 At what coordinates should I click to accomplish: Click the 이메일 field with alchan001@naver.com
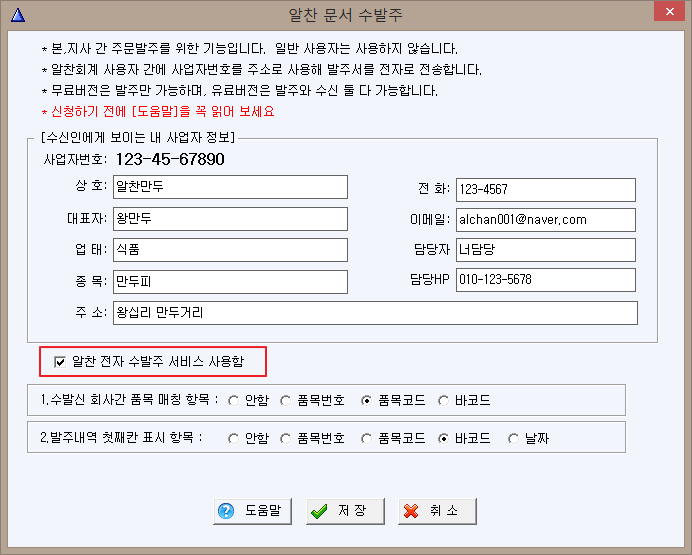point(546,220)
